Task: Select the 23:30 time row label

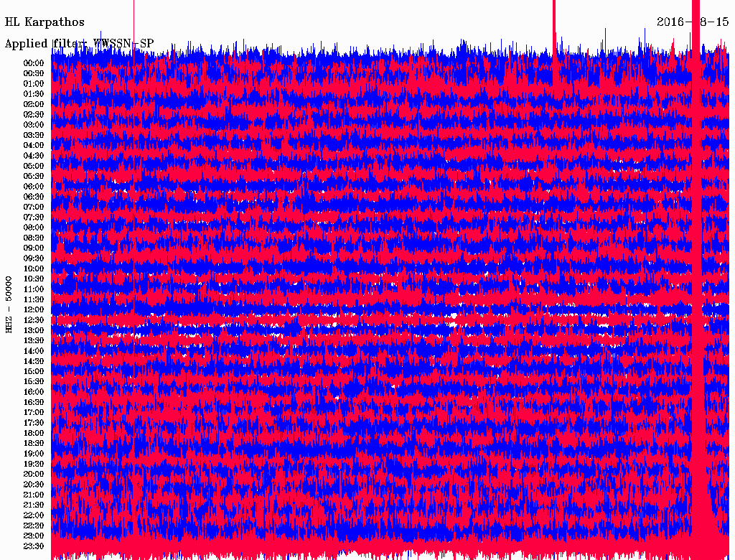Action: point(34,546)
